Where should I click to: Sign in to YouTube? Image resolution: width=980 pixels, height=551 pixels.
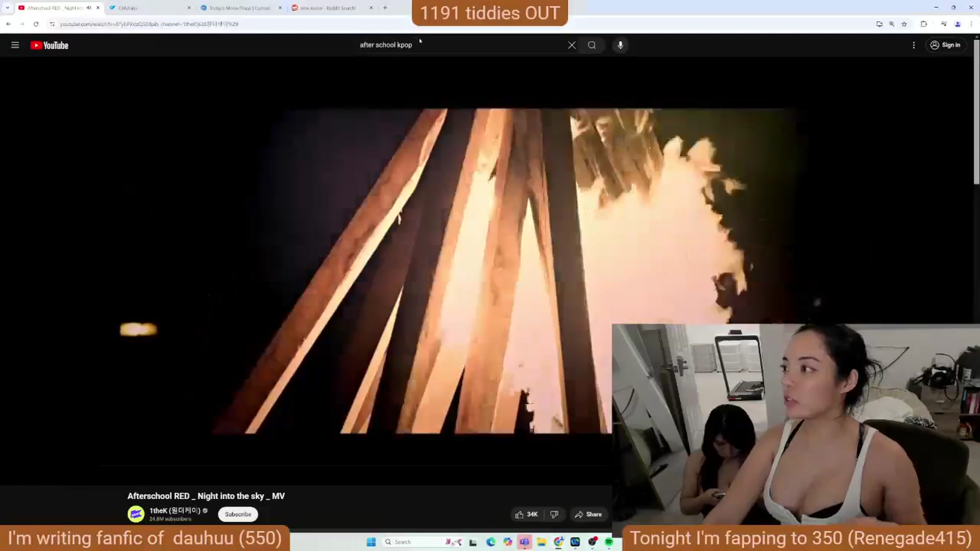[946, 45]
